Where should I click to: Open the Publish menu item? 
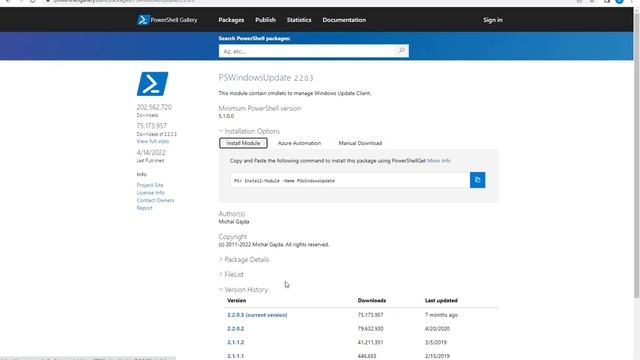[265, 20]
